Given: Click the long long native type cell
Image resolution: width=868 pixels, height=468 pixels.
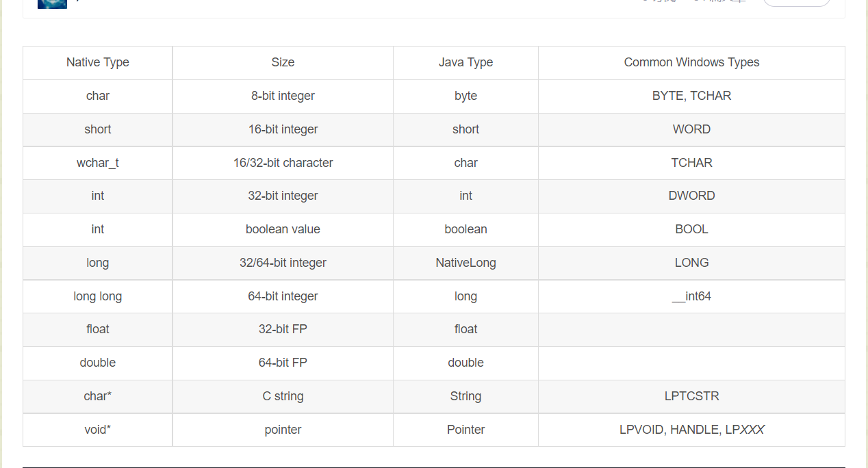Looking at the screenshot, I should pos(98,296).
